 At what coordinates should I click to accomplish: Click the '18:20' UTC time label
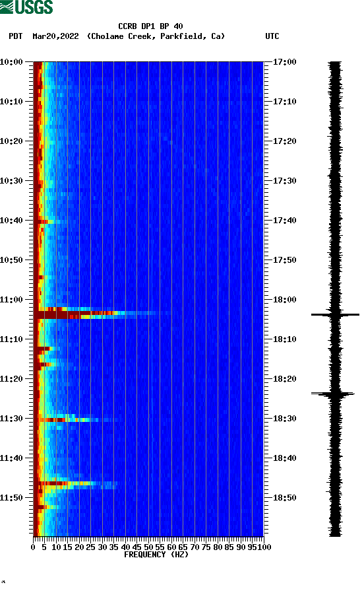coord(284,378)
